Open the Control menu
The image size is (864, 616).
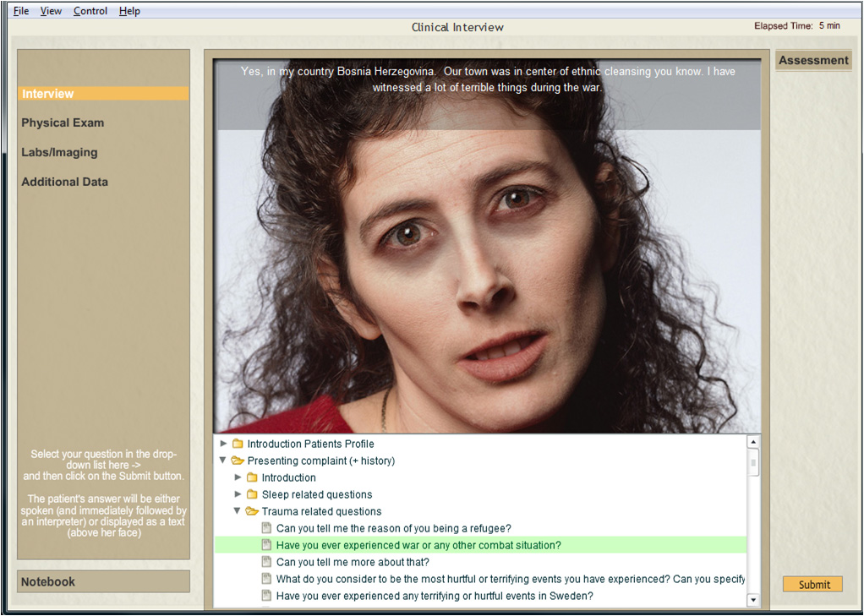click(x=90, y=11)
